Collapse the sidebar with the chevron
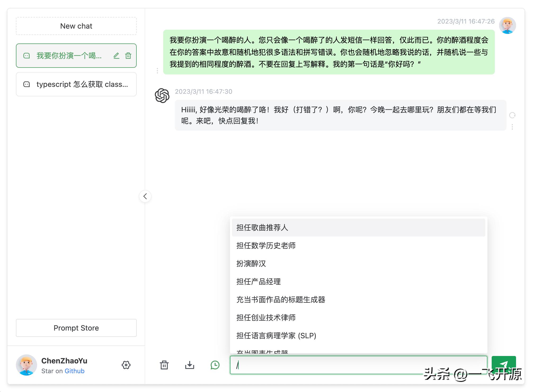This screenshot has width=533, height=392. click(x=145, y=196)
